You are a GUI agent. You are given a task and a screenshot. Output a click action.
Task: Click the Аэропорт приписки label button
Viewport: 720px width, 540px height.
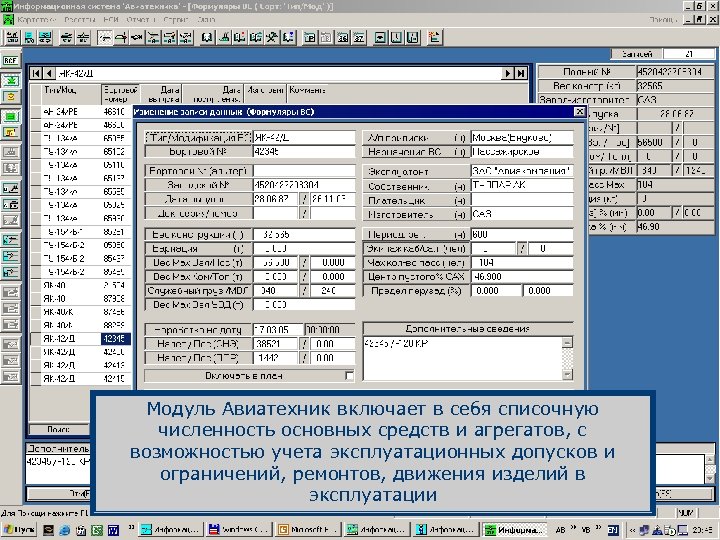416,137
